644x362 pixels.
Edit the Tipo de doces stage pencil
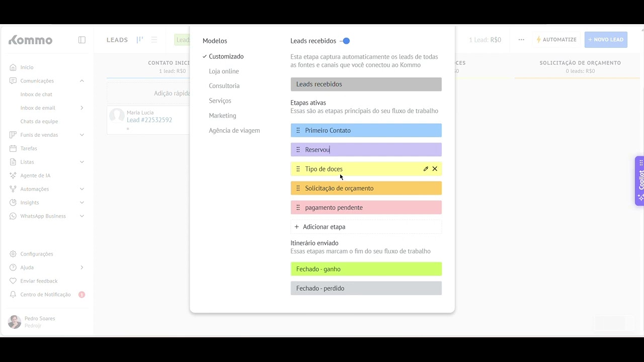click(x=426, y=169)
